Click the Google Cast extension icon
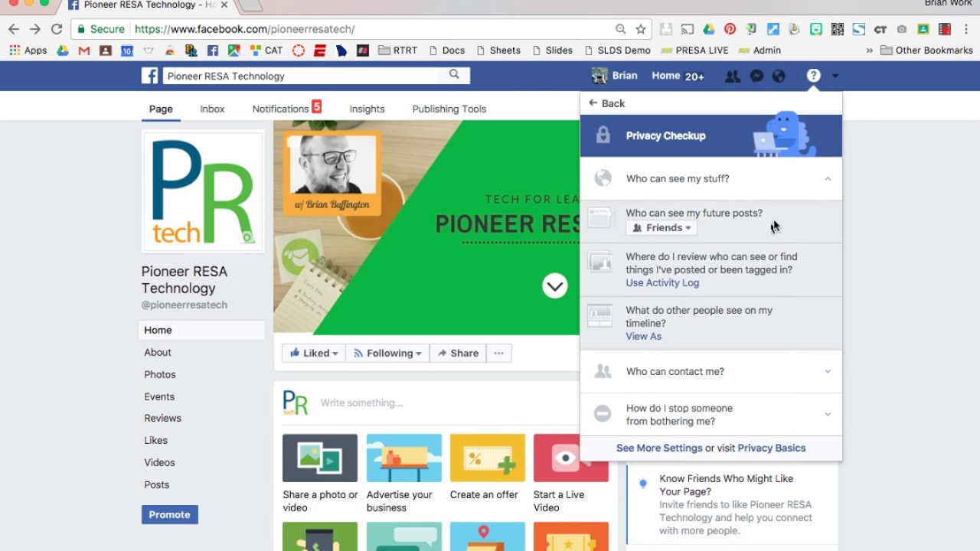980x551 pixels. (x=687, y=29)
